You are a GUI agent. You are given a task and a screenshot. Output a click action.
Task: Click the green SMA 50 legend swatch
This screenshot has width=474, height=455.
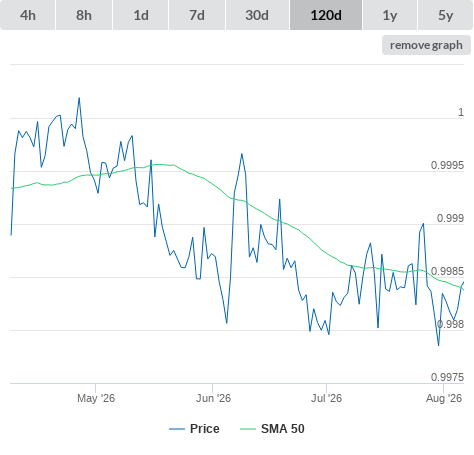pos(248,429)
